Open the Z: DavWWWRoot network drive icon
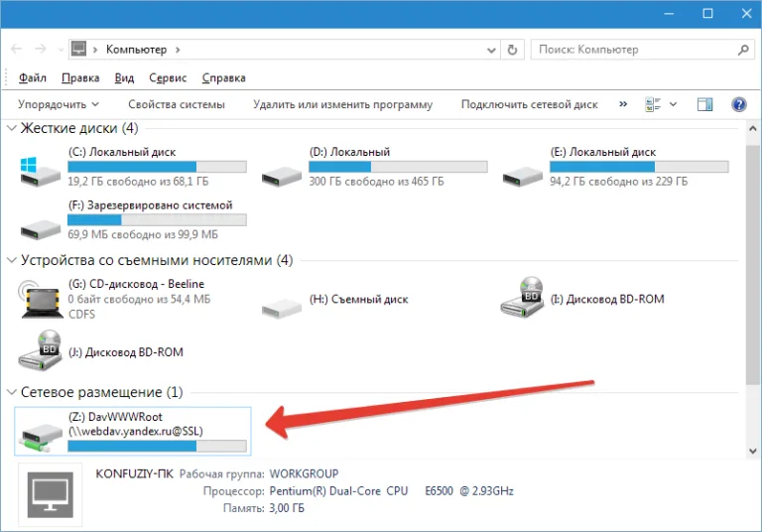Image resolution: width=762 pixels, height=532 pixels. point(41,437)
